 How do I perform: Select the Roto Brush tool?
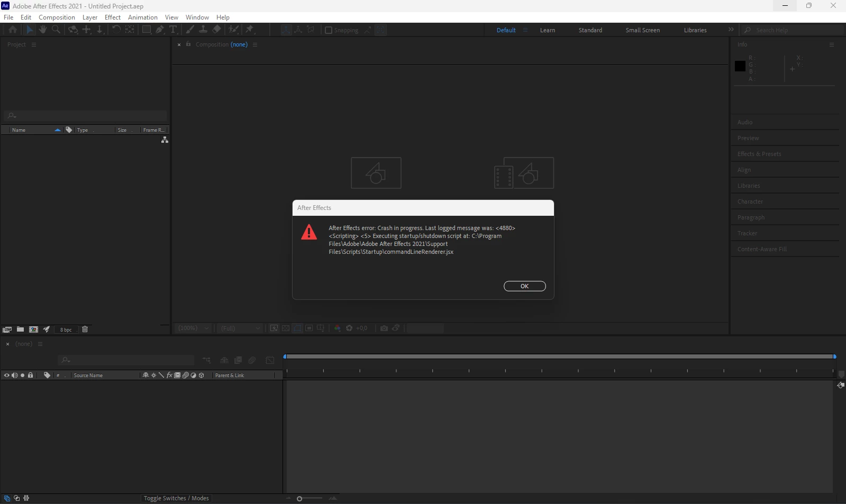tap(233, 30)
